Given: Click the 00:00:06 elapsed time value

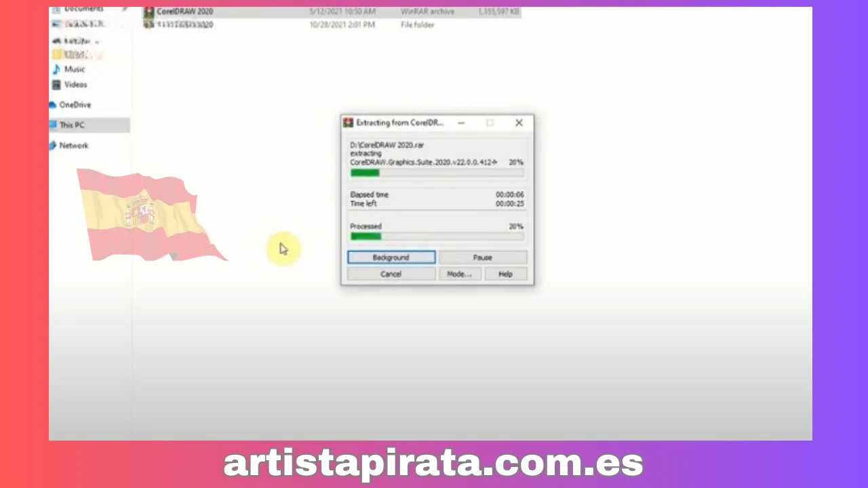Looking at the screenshot, I should 509,195.
